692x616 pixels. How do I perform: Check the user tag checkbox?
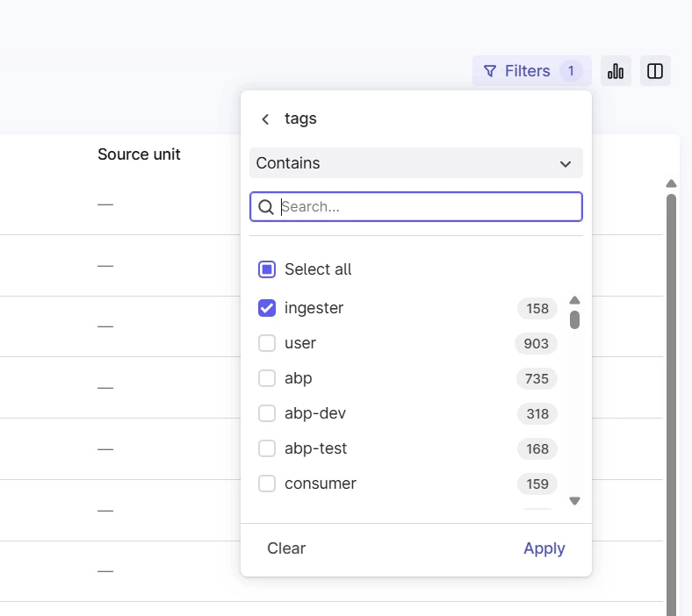267,343
